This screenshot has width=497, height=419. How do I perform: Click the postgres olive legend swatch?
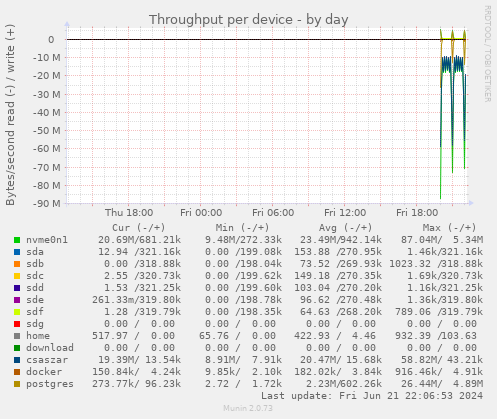[17, 384]
